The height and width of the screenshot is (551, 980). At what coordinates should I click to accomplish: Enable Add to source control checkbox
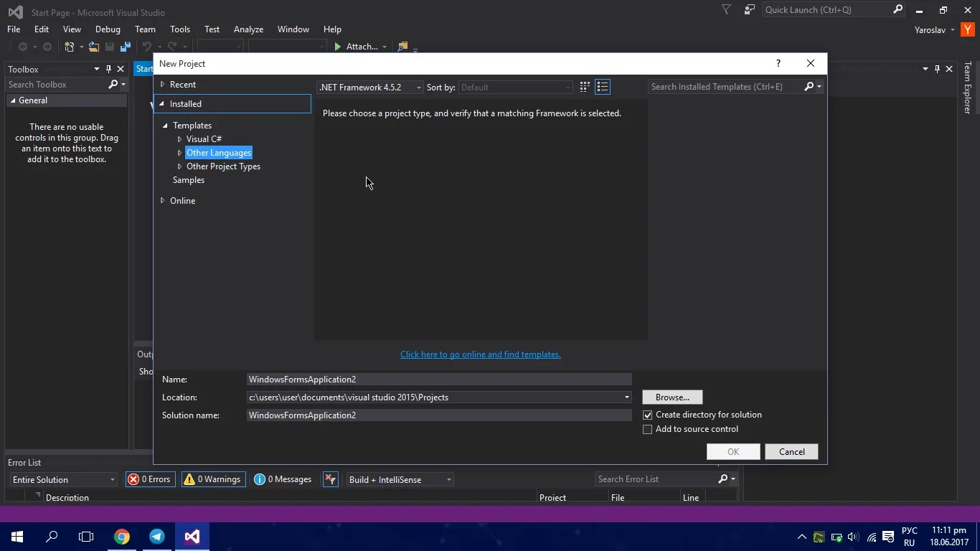pos(648,429)
